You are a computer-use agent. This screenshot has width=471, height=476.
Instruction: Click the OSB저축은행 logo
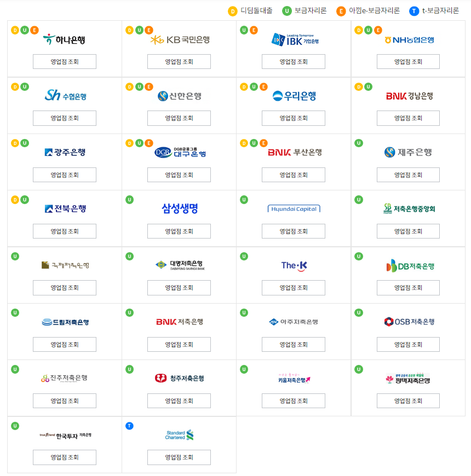409,322
